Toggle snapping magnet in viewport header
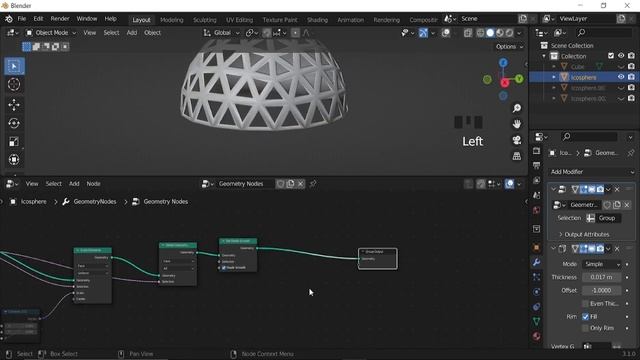The height and width of the screenshot is (360, 640). point(267,33)
